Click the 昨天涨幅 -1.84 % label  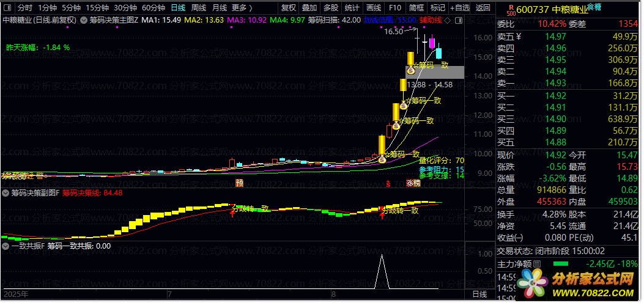pyautogui.click(x=38, y=47)
